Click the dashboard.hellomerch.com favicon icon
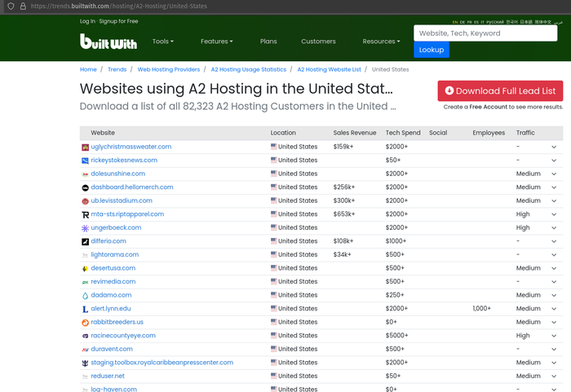Viewport: 571px width, 392px height. (85, 187)
